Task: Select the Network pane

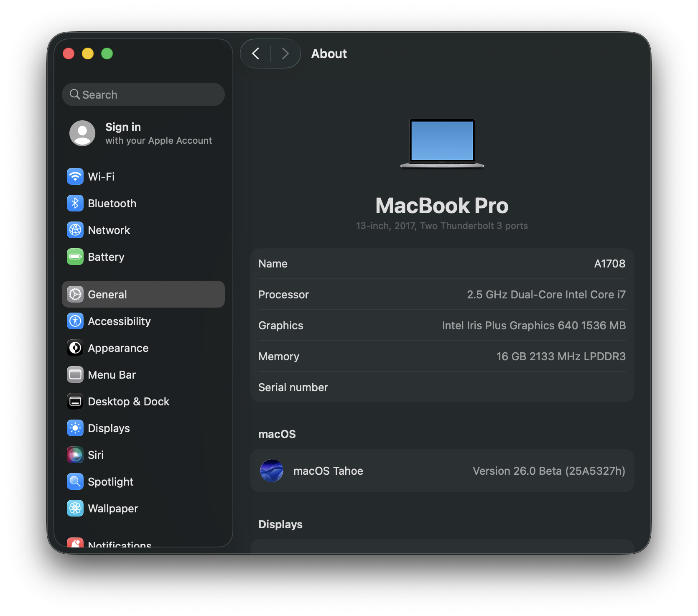Action: 143,230
